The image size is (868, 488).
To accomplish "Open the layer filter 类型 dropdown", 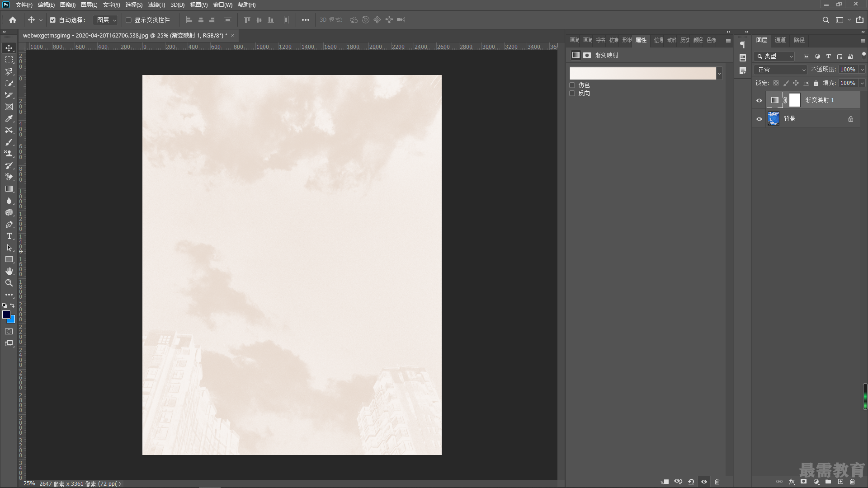I will tap(775, 56).
